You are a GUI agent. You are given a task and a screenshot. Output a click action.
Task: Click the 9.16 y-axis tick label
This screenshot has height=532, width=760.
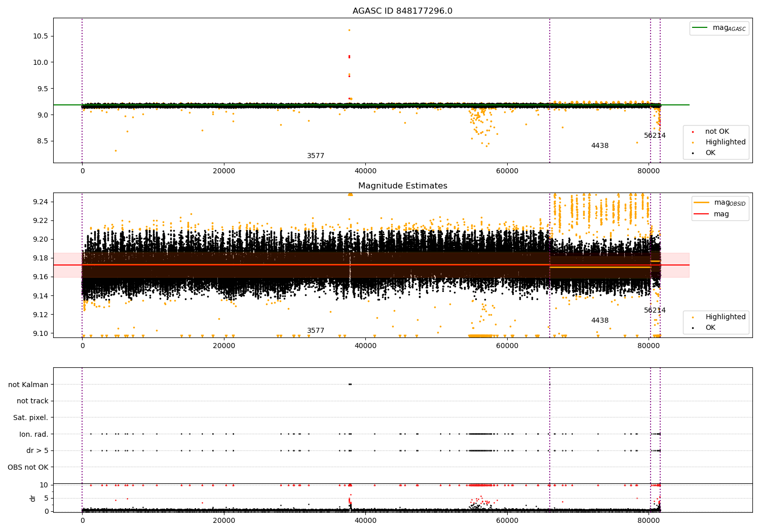(41, 277)
